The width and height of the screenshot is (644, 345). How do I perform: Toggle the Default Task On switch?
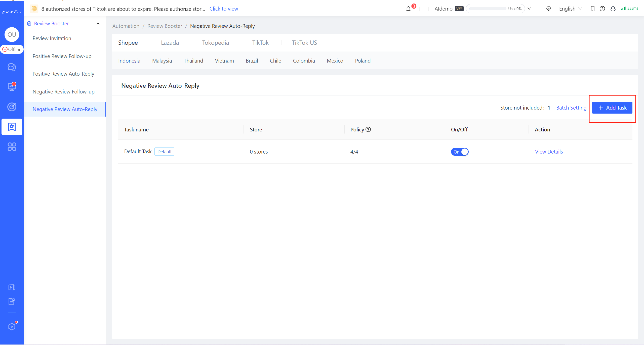coord(460,152)
